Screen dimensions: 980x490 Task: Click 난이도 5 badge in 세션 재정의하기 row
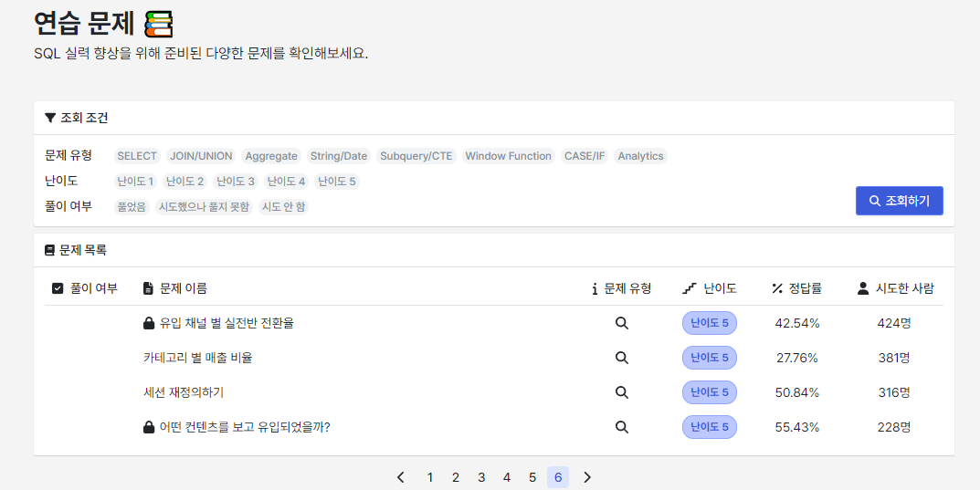coord(710,392)
